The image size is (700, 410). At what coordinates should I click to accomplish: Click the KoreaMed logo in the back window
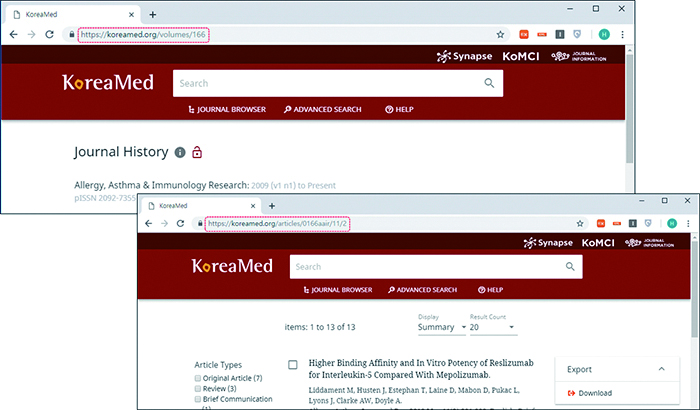[108, 83]
